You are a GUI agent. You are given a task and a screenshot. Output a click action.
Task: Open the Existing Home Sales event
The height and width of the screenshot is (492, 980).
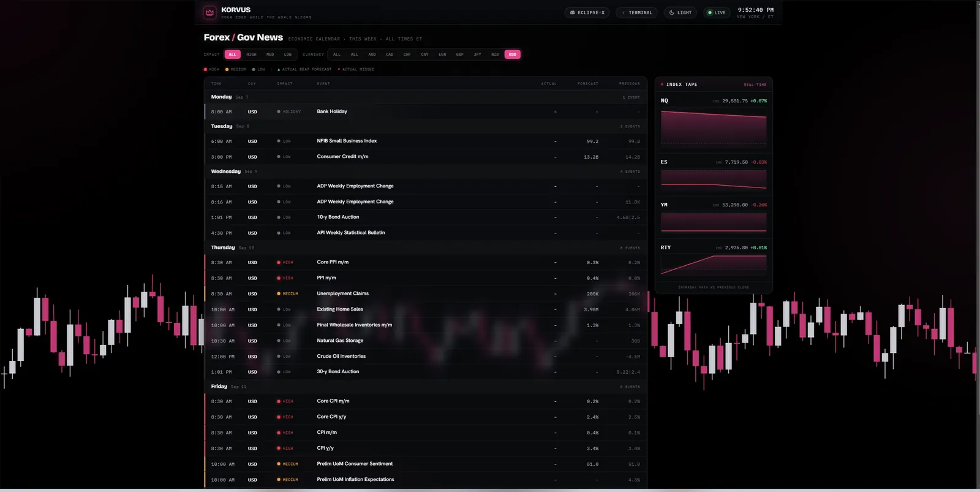pyautogui.click(x=426, y=309)
